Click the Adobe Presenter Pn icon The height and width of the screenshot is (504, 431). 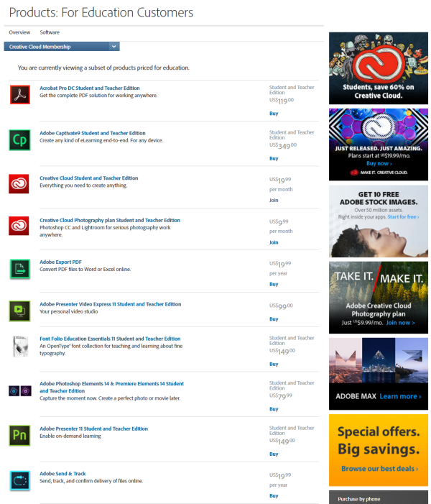click(x=19, y=435)
